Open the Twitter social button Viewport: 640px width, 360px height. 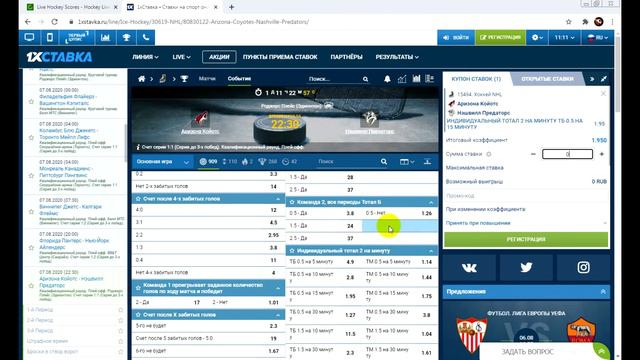526,267
